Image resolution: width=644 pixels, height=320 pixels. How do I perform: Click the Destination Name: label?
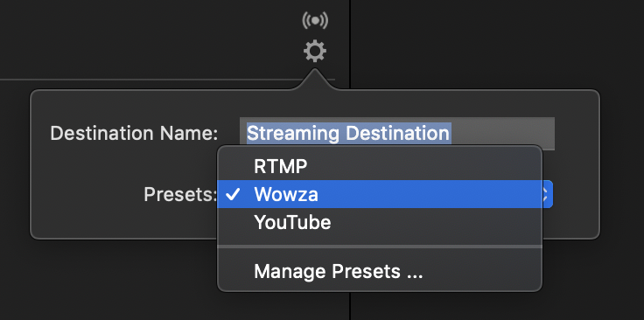[134, 133]
